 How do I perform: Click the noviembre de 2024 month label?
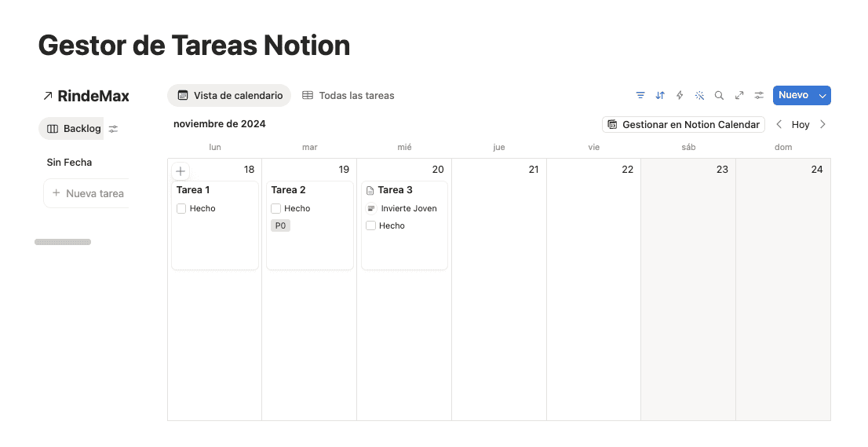point(220,124)
